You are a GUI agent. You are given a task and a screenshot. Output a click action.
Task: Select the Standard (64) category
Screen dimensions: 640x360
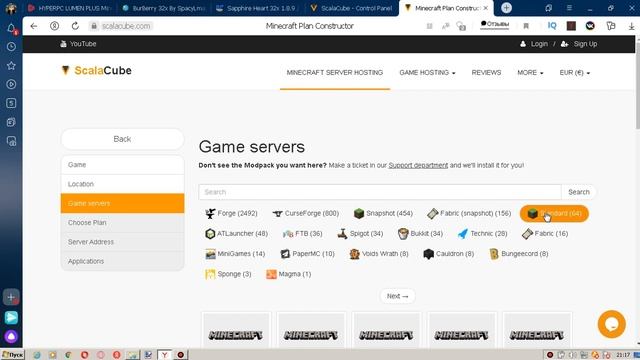(554, 213)
